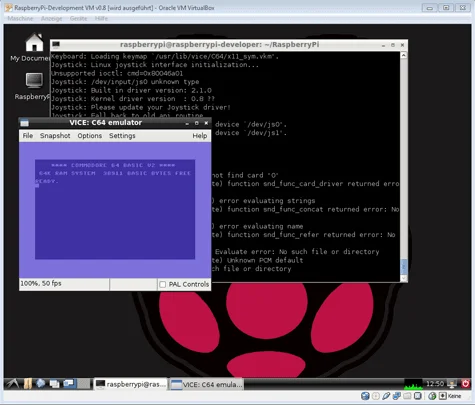The image size is (475, 405).
Task: Click terminal line 'Unsupported ioctl: cmd=0x80046a01'
Action: click(x=117, y=73)
